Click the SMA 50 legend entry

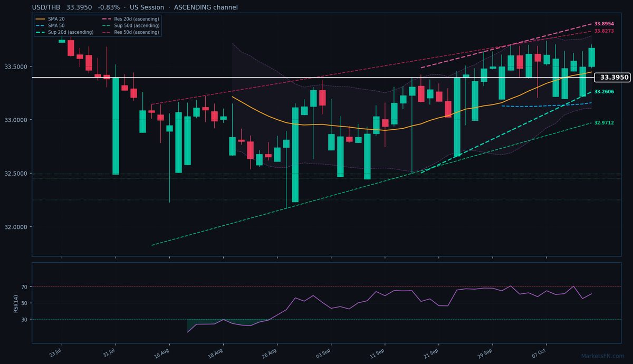point(50,26)
